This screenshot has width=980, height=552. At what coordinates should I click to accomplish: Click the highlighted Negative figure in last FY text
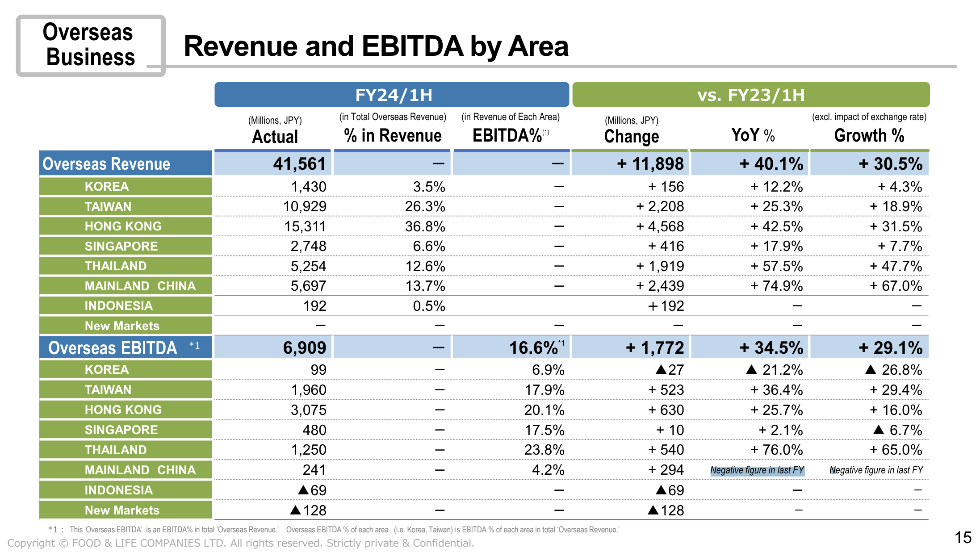tap(757, 470)
